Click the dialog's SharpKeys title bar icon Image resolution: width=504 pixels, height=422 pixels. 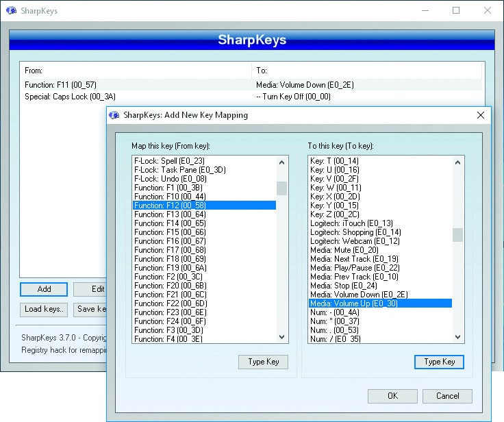coord(115,115)
